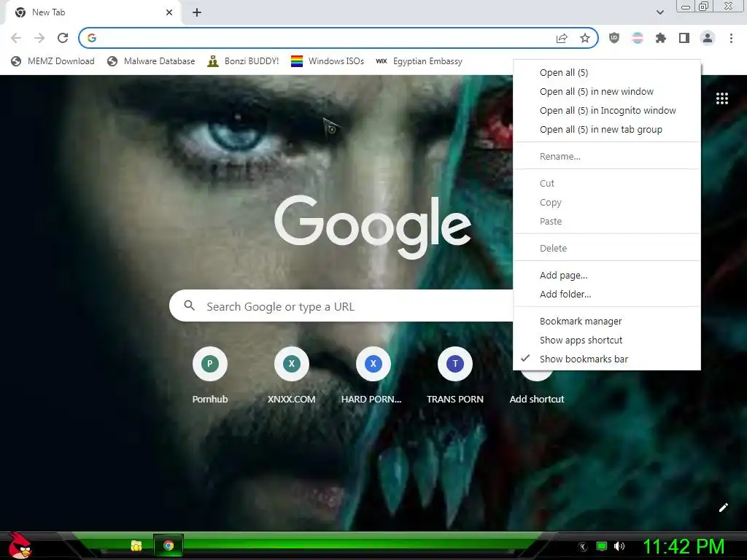Bookmark this tab with the star icon

click(x=585, y=38)
